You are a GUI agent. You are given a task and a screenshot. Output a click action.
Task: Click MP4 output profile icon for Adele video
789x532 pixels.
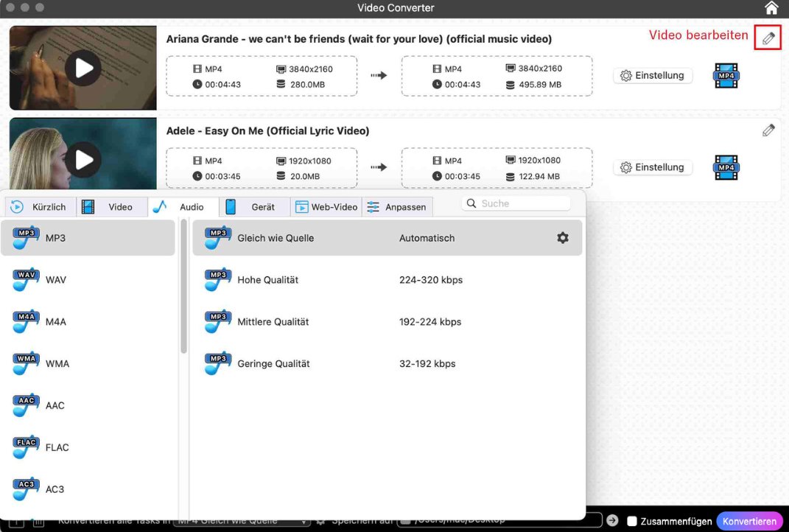726,167
